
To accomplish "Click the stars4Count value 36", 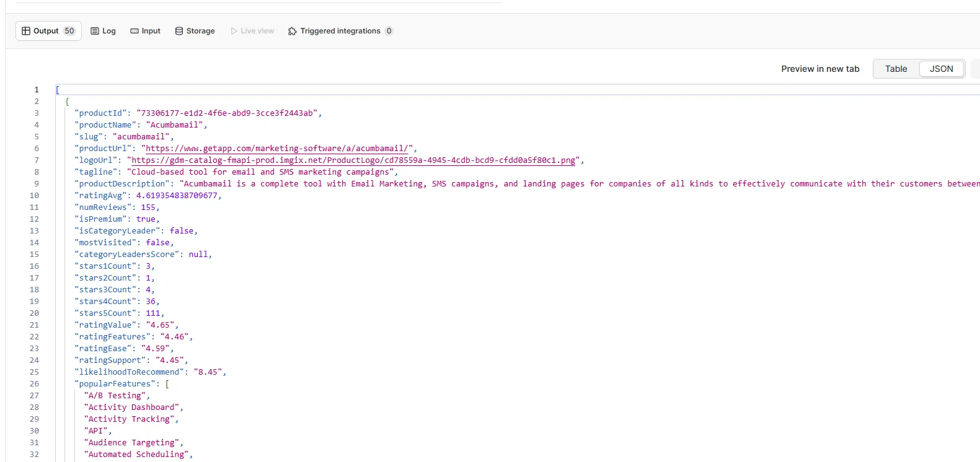I will click(x=151, y=302).
